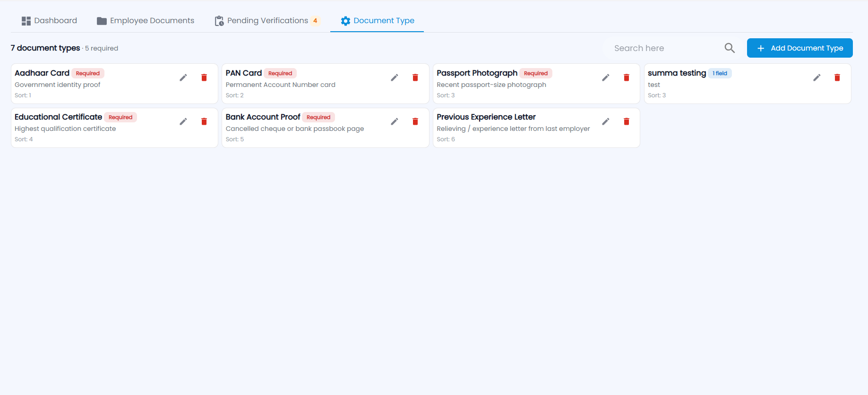Click 'Government identity proof' description
This screenshot has height=395, width=868.
pos(58,85)
